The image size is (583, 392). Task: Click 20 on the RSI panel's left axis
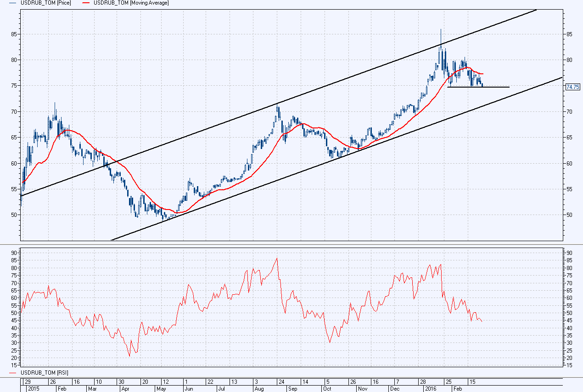click(15, 358)
